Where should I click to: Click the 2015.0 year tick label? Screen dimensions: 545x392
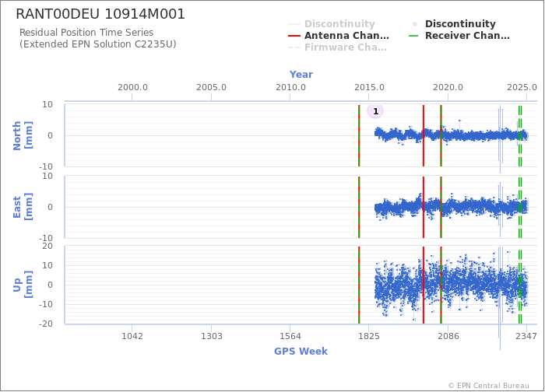[x=369, y=87]
